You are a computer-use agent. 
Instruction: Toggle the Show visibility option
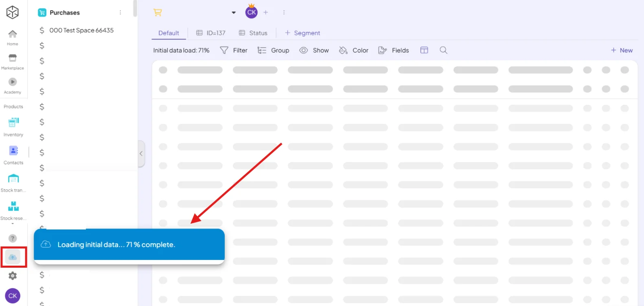[x=314, y=50]
